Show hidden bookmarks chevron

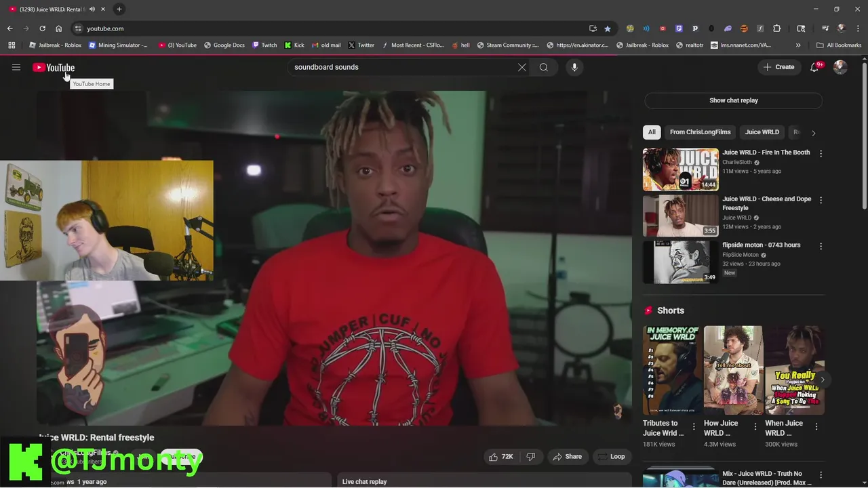798,45
